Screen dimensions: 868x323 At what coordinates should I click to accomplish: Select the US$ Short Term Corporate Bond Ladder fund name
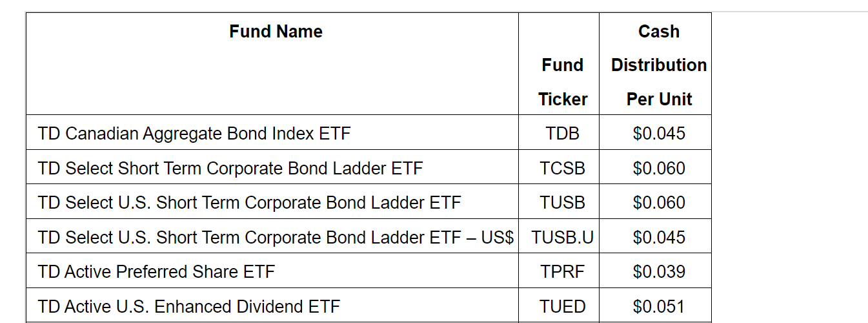276,238
